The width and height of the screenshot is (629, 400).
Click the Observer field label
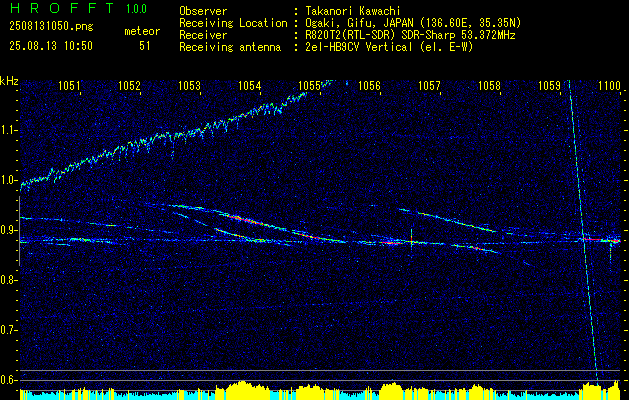(203, 11)
